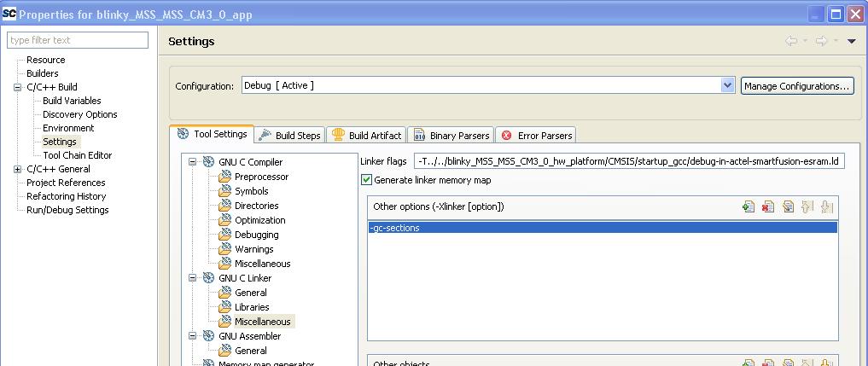Screen dimensions: 868x366
Task: Open the Binary Parsers tab
Action: click(451, 135)
